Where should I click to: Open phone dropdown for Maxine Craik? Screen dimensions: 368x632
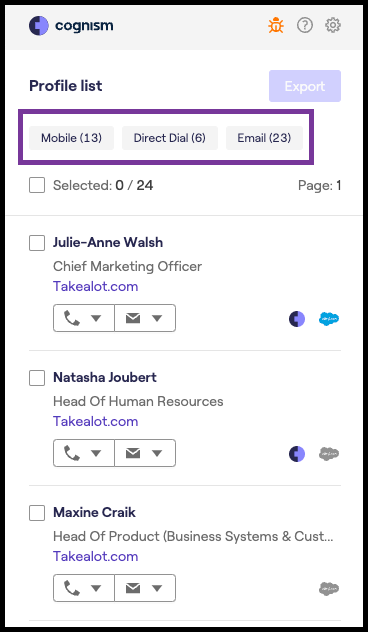[x=84, y=588]
